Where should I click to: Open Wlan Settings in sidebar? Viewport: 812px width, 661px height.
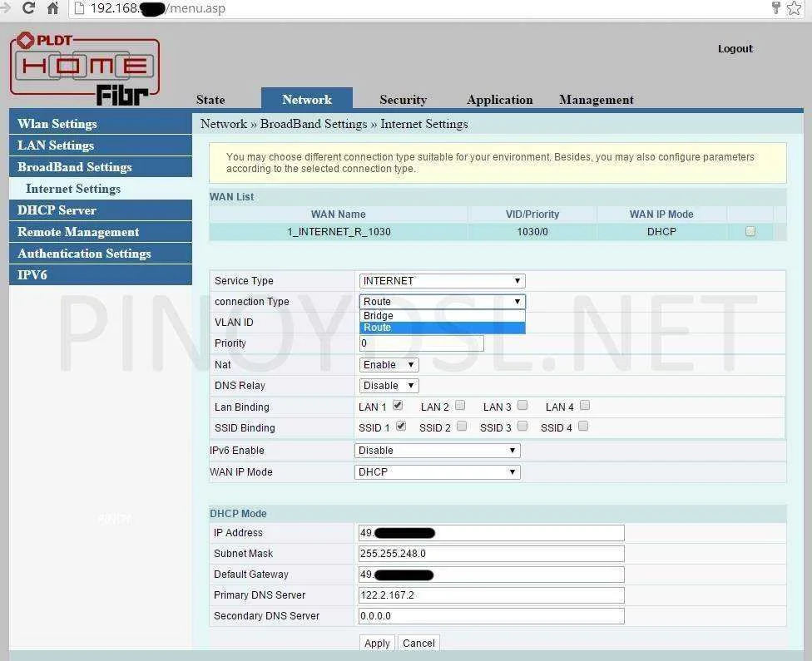tap(101, 124)
